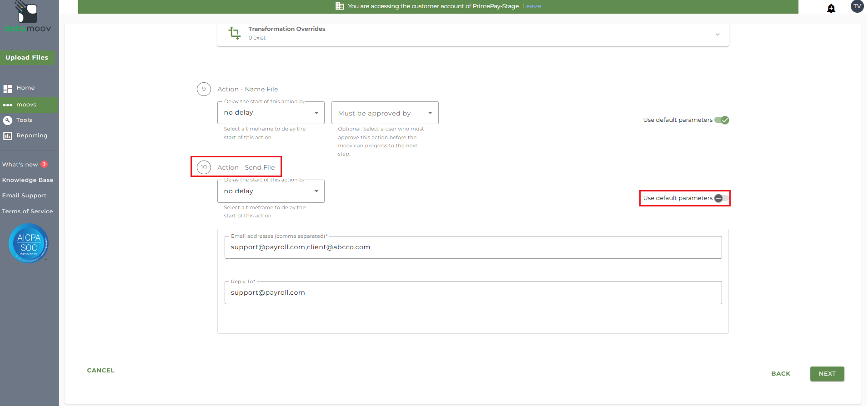
Task: Enable default parameters for Send File action
Action: [721, 198]
